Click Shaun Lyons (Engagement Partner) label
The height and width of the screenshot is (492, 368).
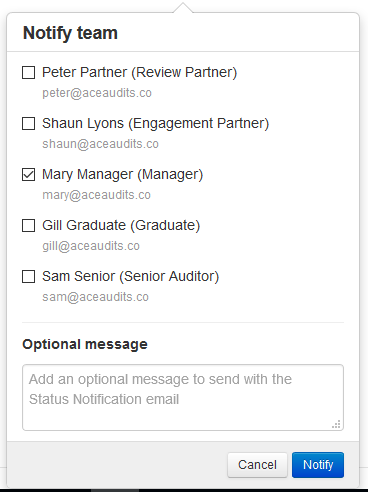155,123
